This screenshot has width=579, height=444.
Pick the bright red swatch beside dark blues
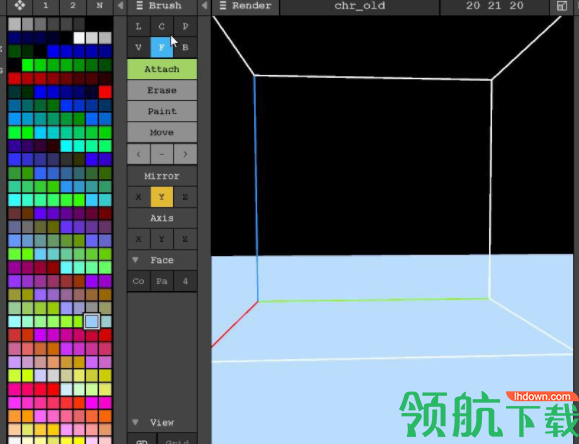tap(105, 92)
